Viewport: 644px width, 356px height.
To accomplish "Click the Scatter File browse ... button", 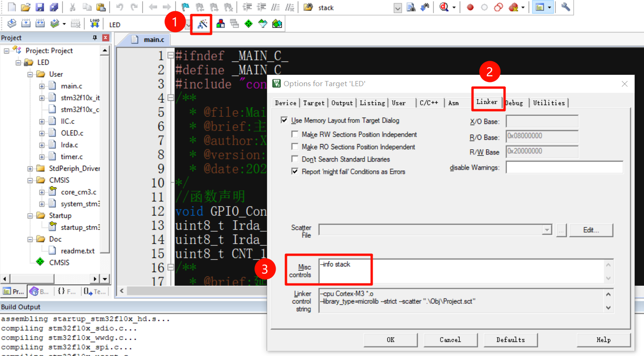I will (561, 230).
